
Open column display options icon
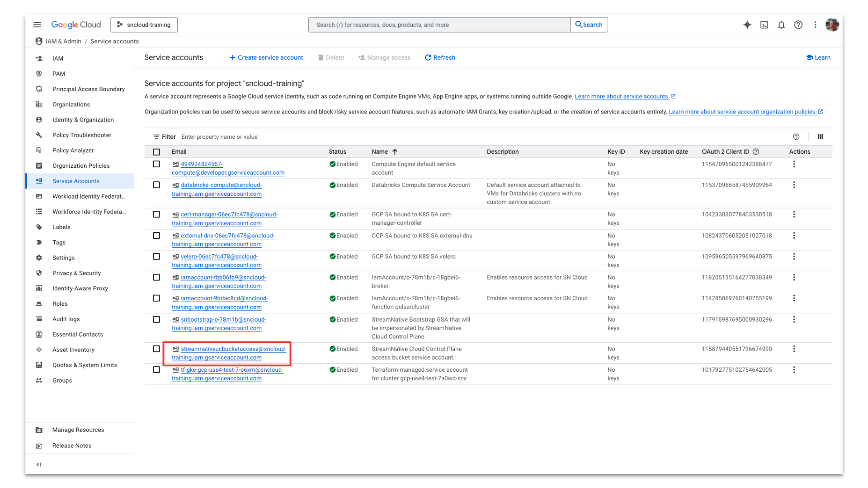coord(821,137)
